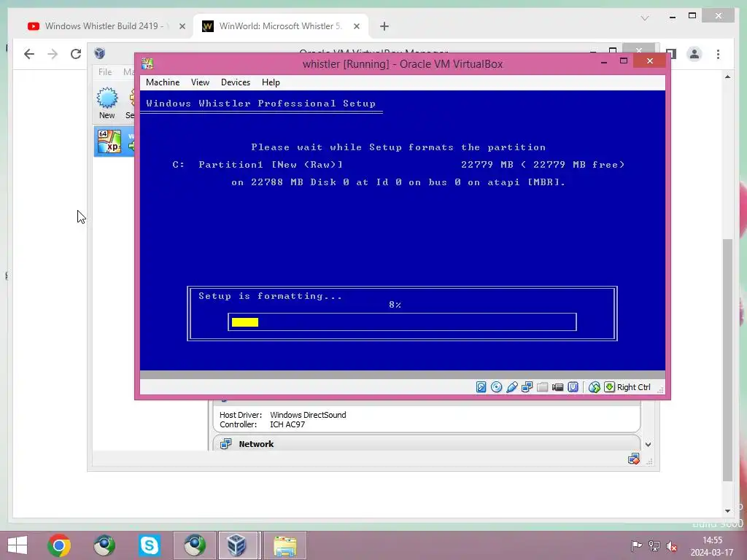Click the 'Windows DirectSound' host driver value

click(x=308, y=415)
